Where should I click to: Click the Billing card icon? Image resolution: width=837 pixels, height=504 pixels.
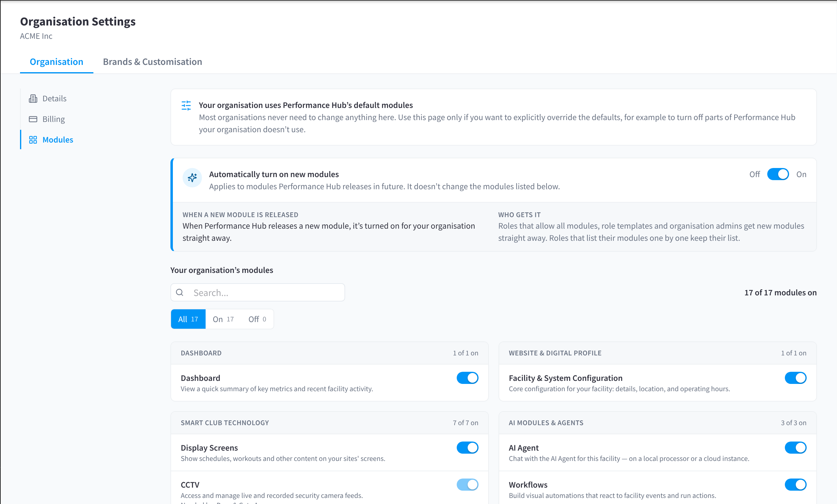(x=33, y=119)
